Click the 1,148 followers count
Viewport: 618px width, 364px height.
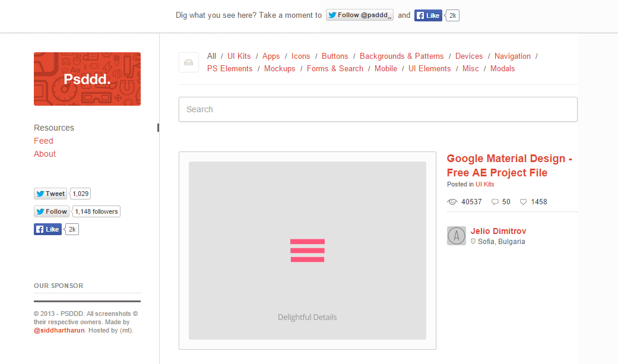pyautogui.click(x=97, y=211)
